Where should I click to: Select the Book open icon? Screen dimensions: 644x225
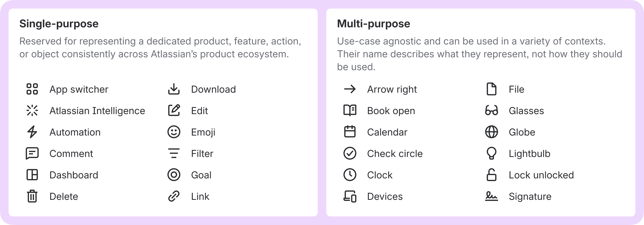coord(350,111)
